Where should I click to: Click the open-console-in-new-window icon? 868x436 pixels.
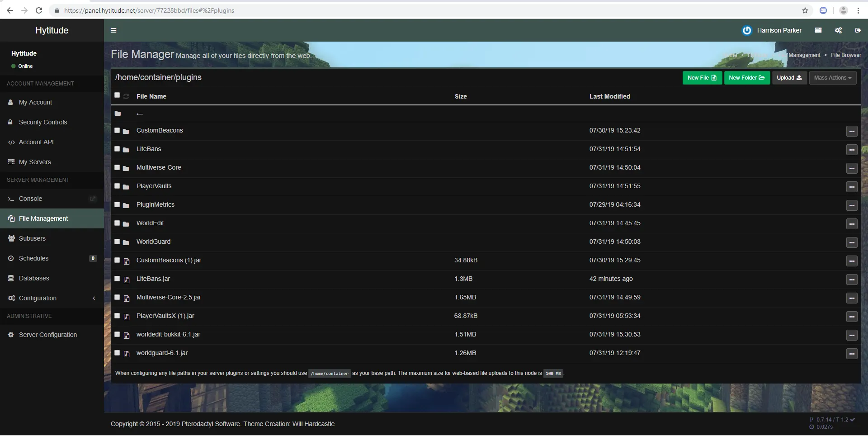93,199
